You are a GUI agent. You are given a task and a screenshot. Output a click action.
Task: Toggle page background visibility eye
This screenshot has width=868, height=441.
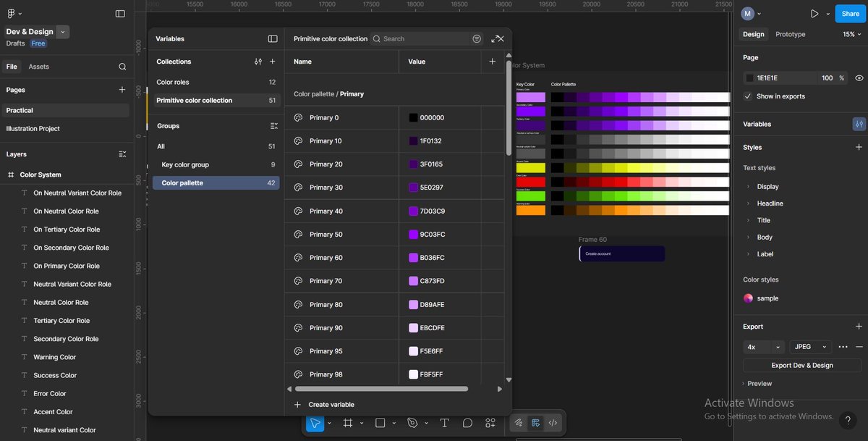tap(859, 77)
